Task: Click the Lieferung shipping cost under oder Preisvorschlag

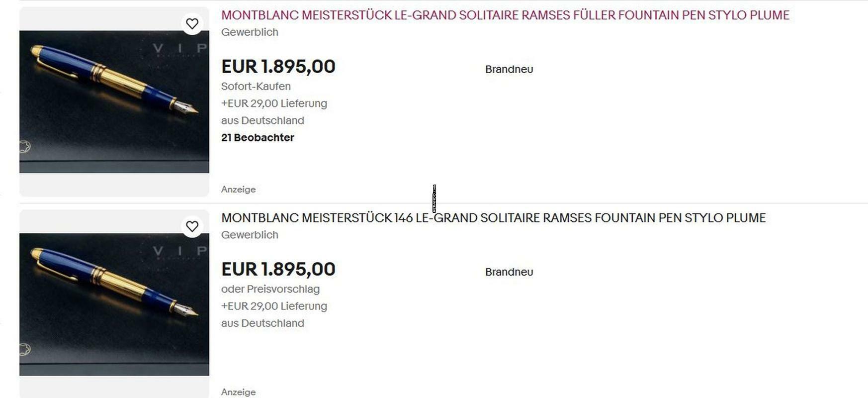Action: tap(274, 306)
